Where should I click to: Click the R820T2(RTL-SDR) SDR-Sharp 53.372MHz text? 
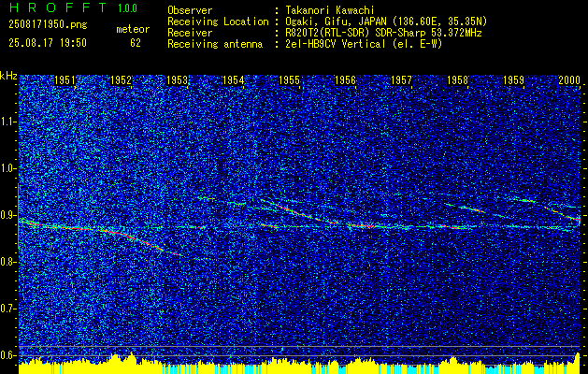[383, 33]
